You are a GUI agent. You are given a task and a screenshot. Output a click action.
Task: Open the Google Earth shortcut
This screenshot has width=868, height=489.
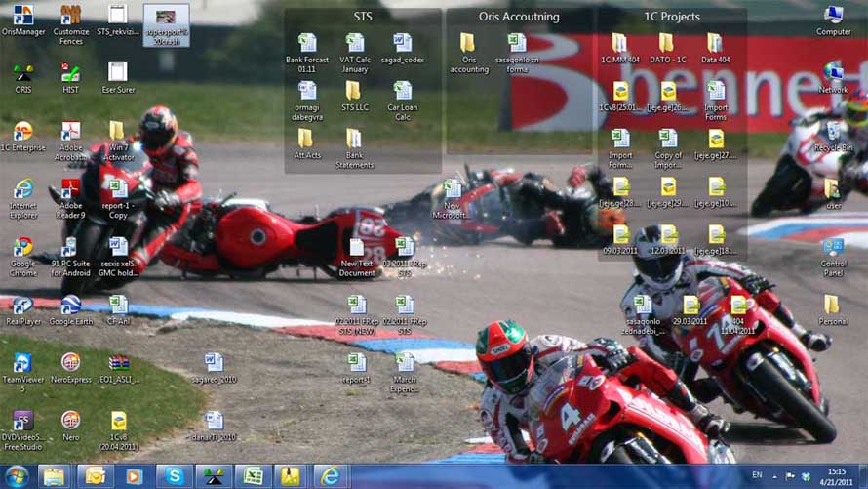point(70,305)
